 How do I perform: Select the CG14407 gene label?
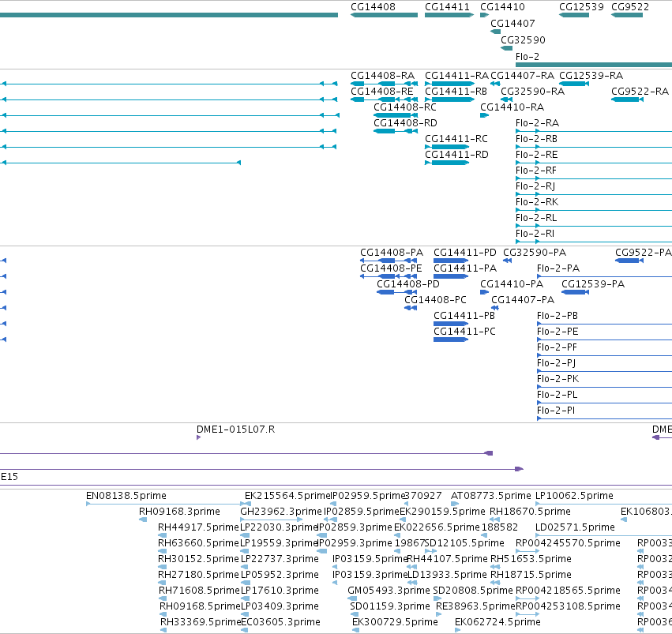coord(512,23)
